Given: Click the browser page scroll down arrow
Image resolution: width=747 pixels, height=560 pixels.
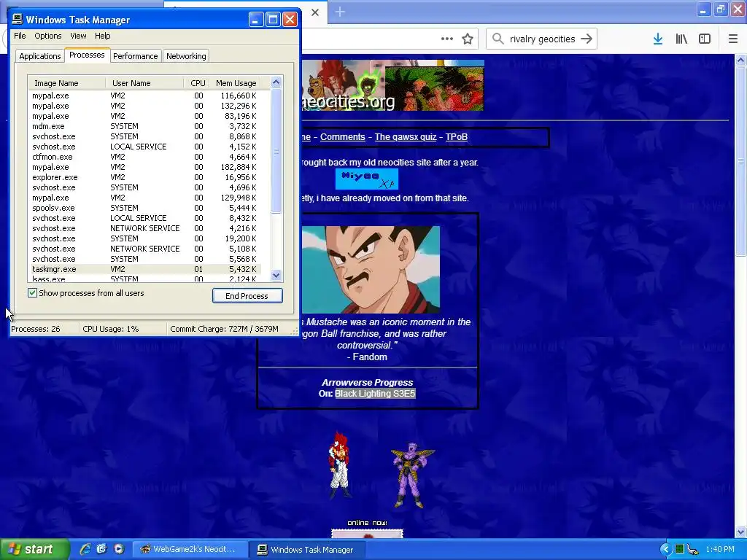Looking at the screenshot, I should (740, 532).
